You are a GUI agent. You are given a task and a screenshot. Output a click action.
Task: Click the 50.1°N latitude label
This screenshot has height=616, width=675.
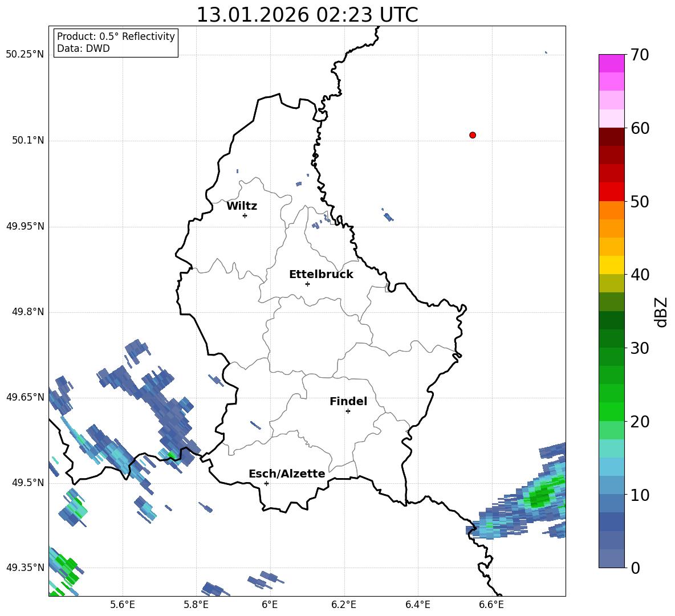(28, 141)
